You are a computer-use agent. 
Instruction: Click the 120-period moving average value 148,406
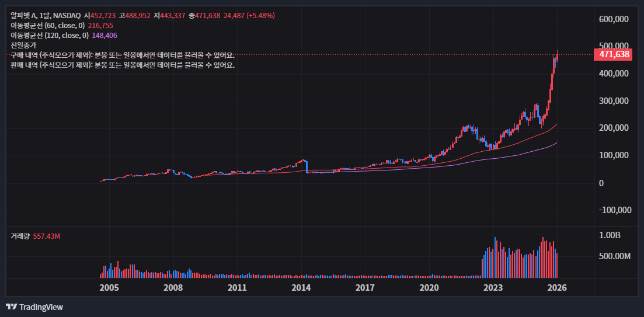pos(105,35)
